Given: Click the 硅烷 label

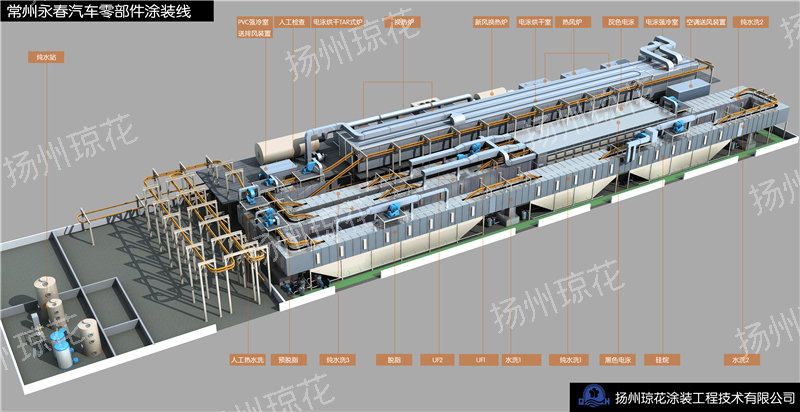Looking at the screenshot, I should pos(662,360).
